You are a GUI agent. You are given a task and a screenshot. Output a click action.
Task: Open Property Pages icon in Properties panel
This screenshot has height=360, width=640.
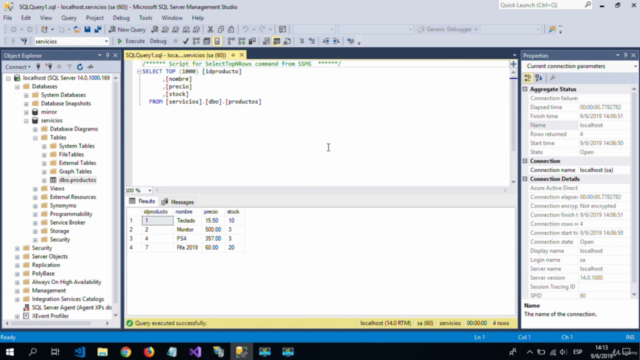pos(553,78)
